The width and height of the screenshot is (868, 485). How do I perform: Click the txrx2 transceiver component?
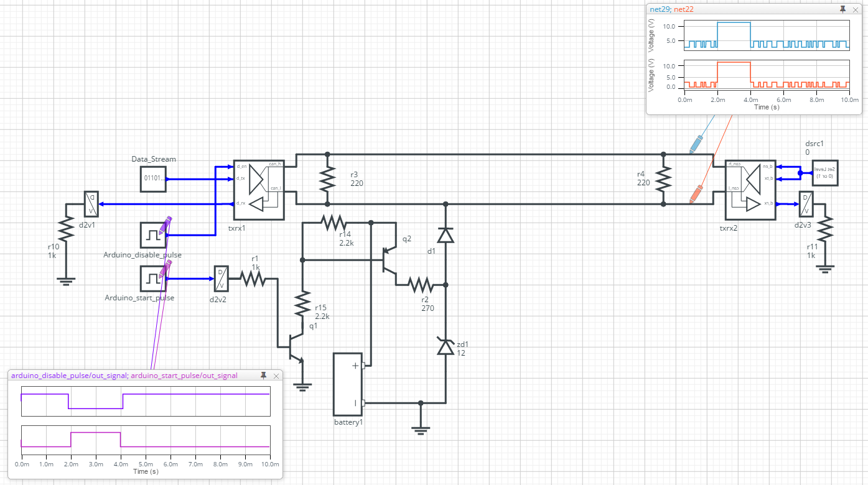[x=751, y=190]
